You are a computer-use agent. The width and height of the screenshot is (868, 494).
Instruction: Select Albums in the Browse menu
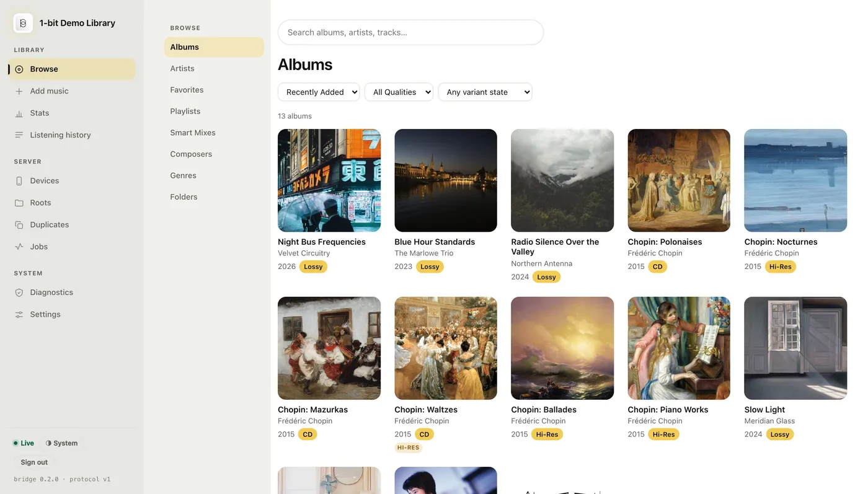(214, 47)
